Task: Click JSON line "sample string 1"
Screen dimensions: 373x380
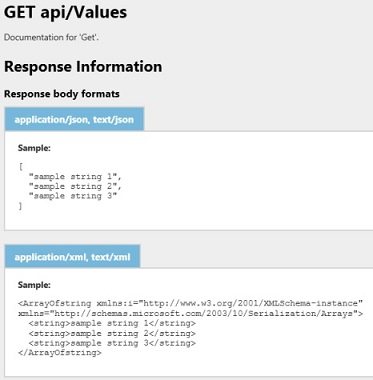Action: point(75,176)
